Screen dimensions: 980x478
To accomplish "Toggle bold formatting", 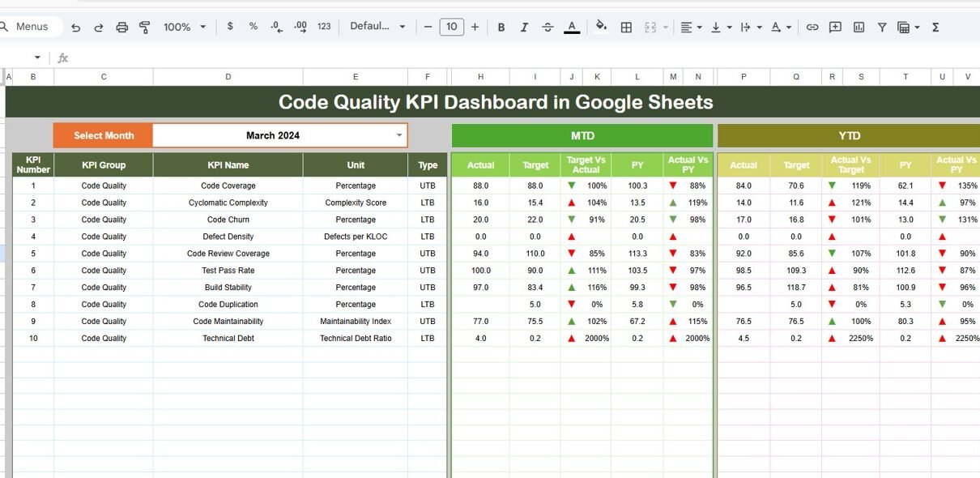I will 501,27.
